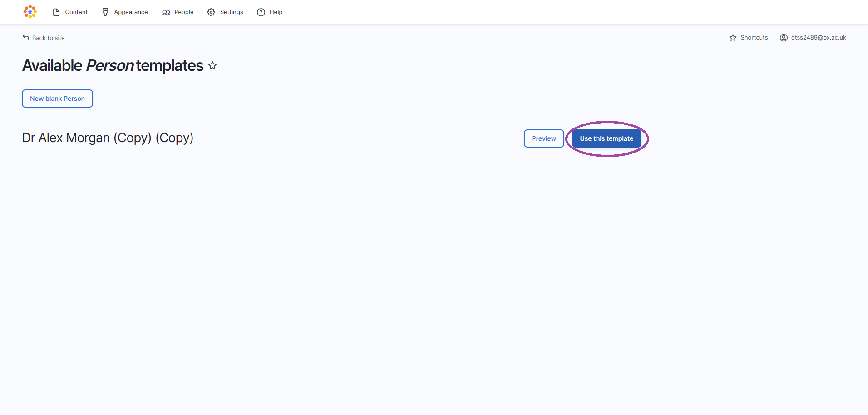868x415 pixels.
Task: Click the Shortcuts link
Action: [x=754, y=37]
